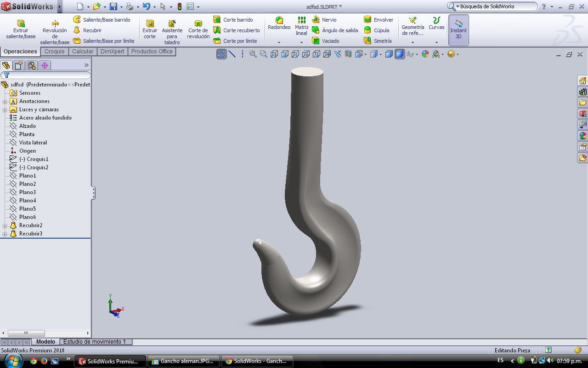Click the save floppy disk icon

pyautogui.click(x=113, y=6)
